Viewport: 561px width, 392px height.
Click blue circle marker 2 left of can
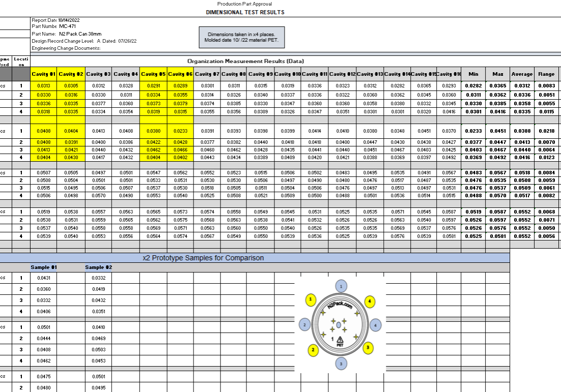[304, 325]
